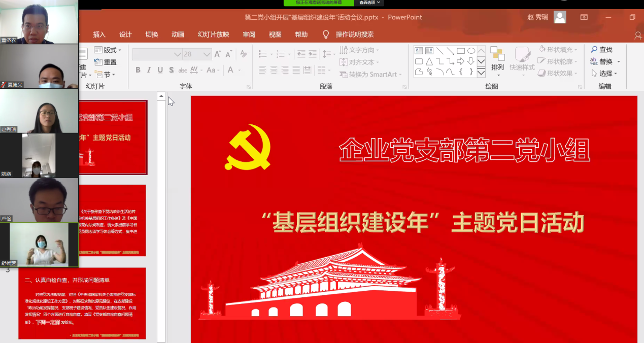Select the third slide thumbnail 认真自检自查
The image size is (644, 343).
(x=82, y=303)
